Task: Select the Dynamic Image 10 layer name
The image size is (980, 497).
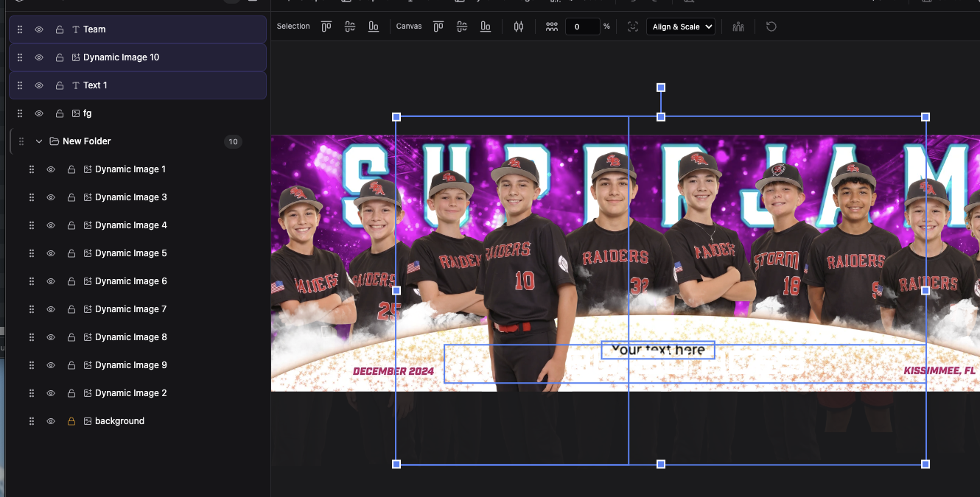Action: tap(121, 57)
